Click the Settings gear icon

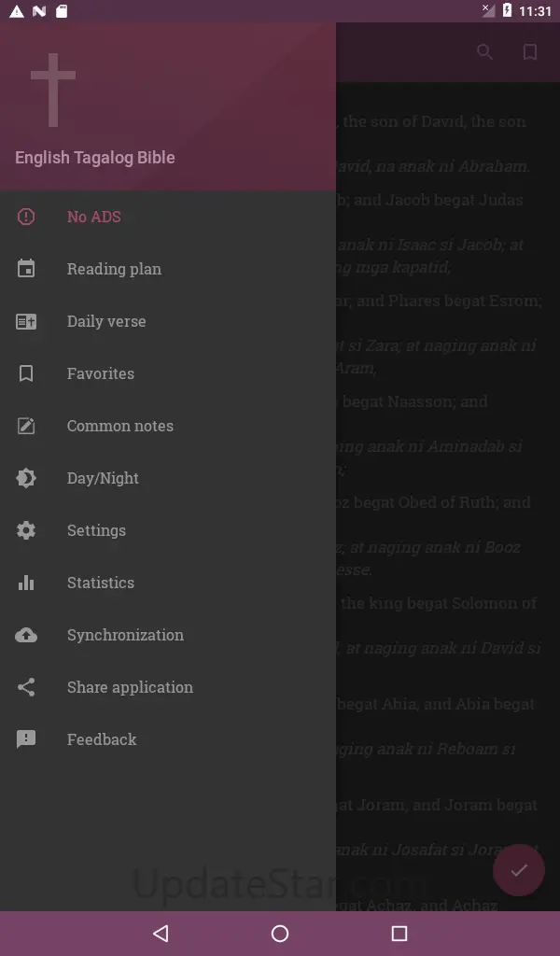coord(26,530)
